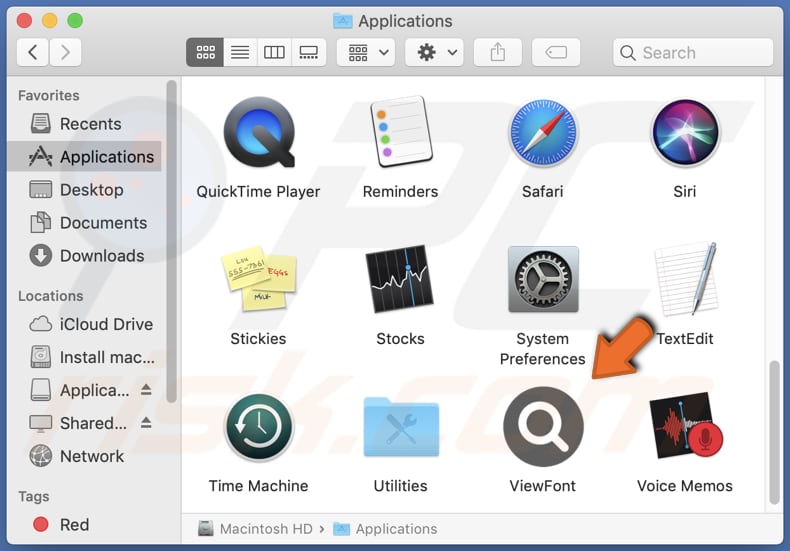
Task: Go forward with the right chevron
Action: 65,52
